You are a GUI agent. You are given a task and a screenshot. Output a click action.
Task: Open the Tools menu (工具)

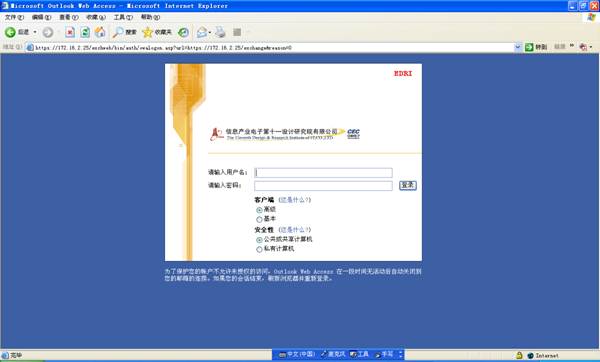coord(123,17)
